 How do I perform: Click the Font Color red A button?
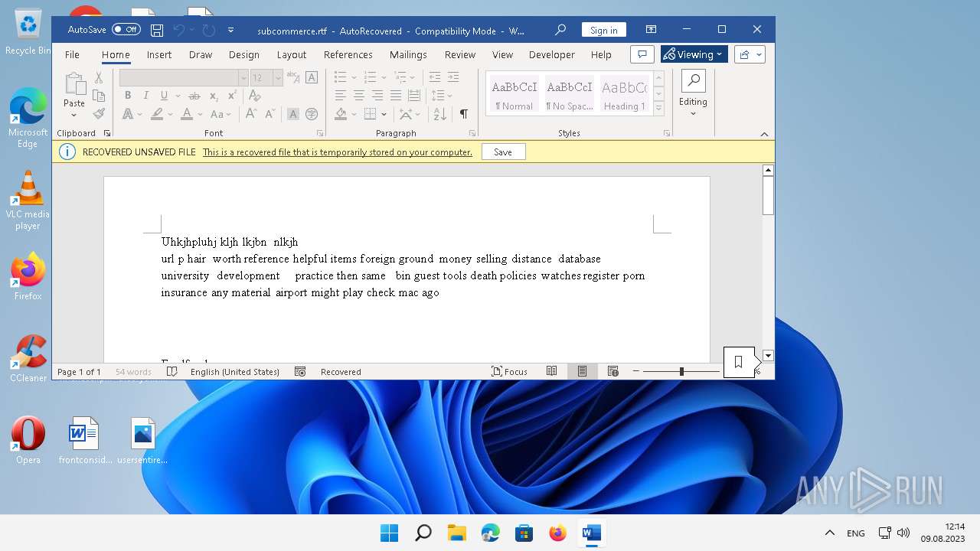[x=187, y=114]
